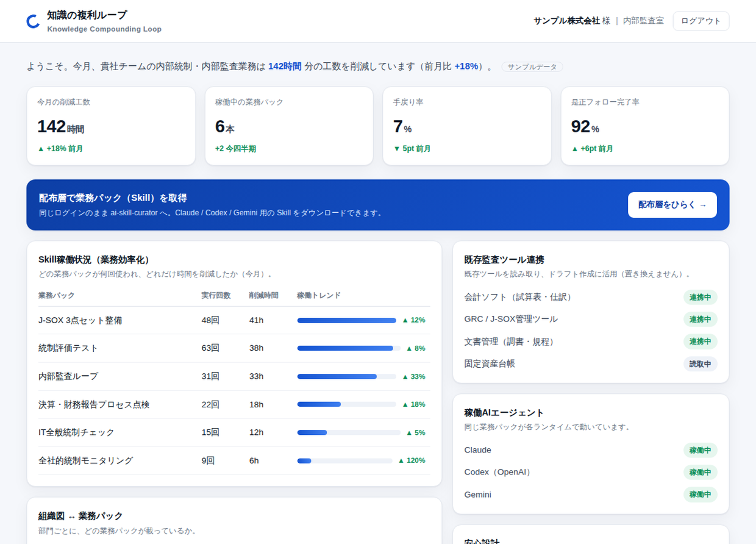Open 配布層をひらく button
756x544 pixels.
tap(672, 205)
